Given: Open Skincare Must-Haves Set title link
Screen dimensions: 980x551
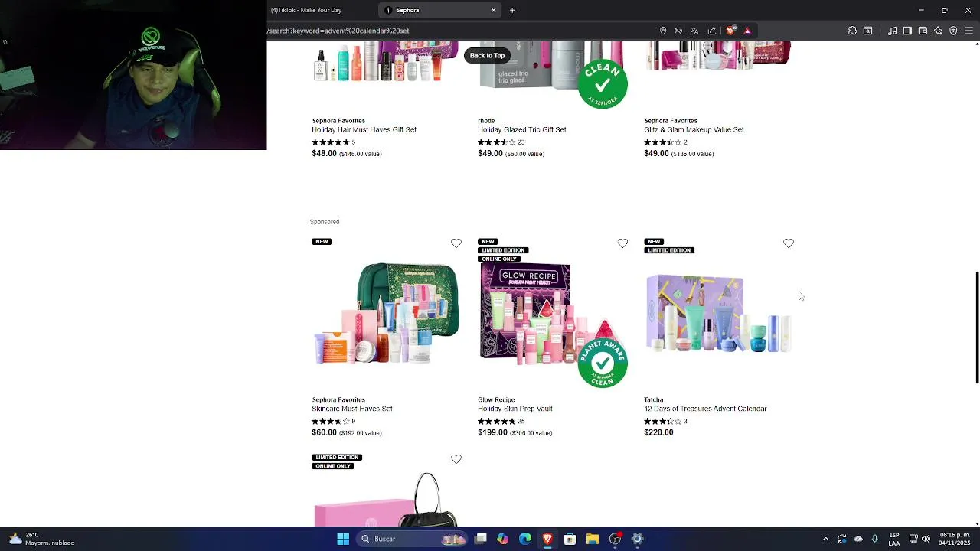Looking at the screenshot, I should (x=352, y=409).
